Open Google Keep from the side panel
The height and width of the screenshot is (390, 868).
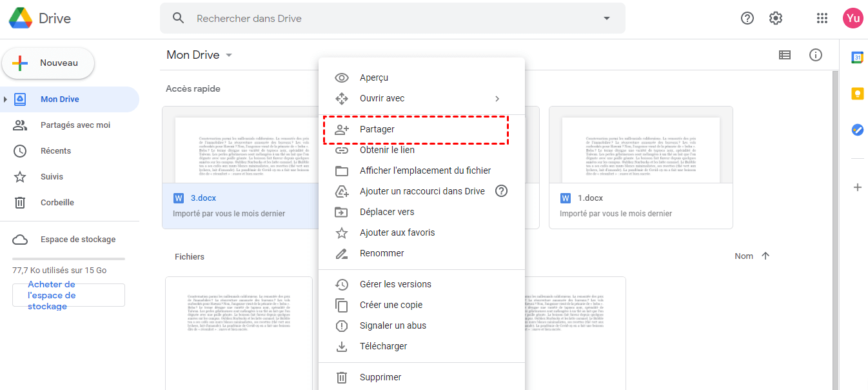coord(857,94)
